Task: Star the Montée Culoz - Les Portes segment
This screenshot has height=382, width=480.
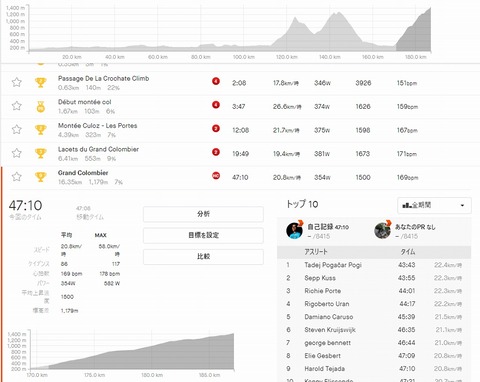Action: click(17, 129)
